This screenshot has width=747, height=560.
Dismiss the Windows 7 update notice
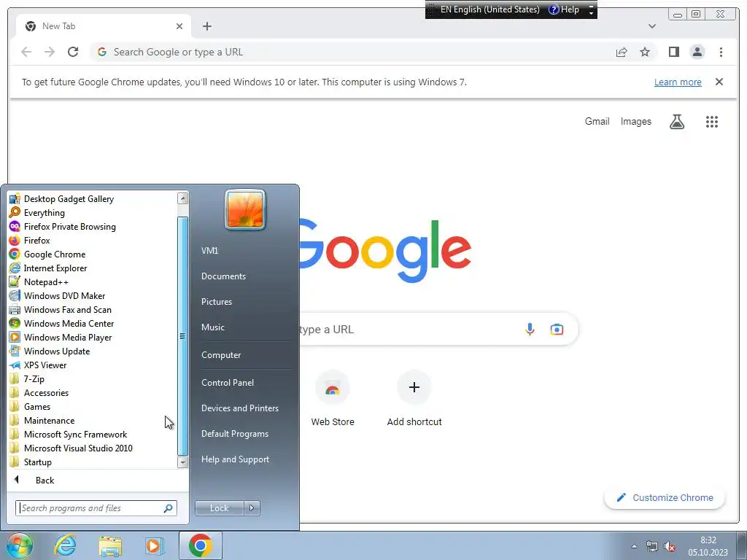(719, 82)
